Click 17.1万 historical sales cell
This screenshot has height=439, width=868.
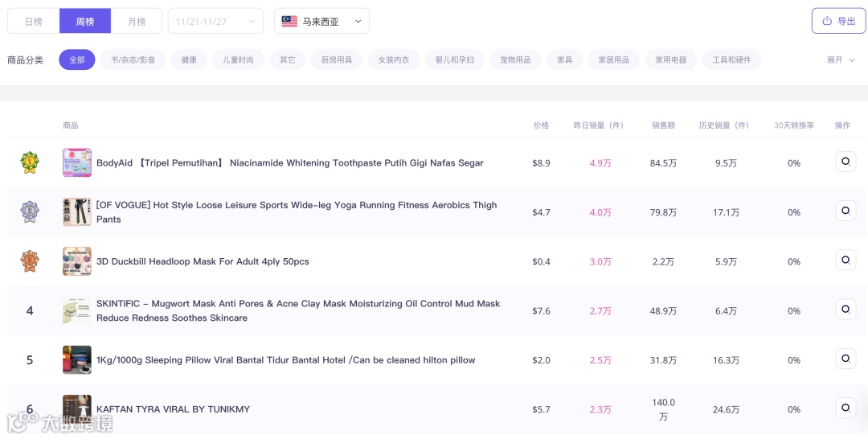coord(726,212)
